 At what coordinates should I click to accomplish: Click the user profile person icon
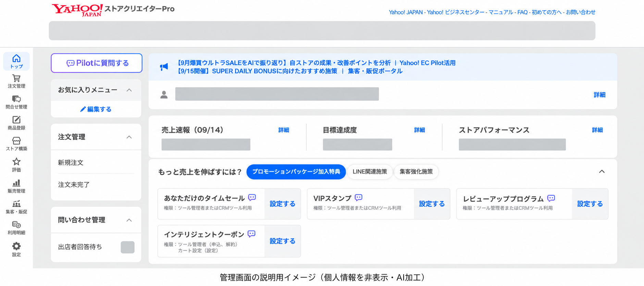(x=164, y=94)
